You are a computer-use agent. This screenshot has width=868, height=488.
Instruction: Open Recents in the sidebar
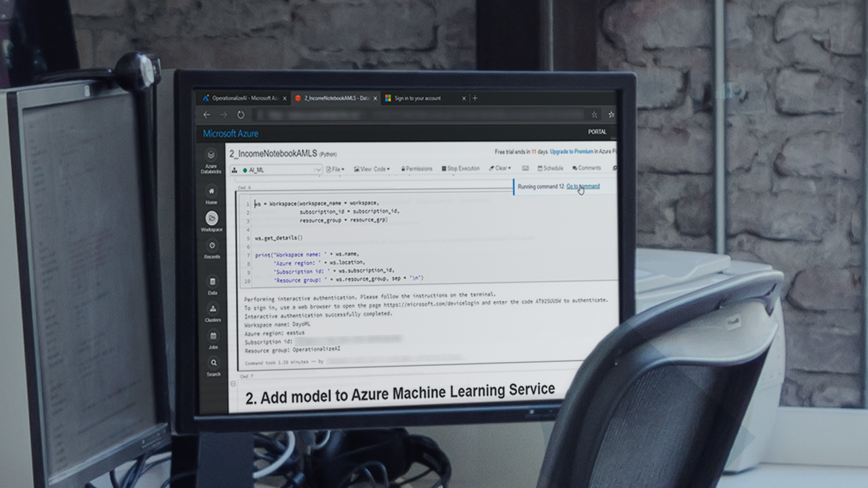point(212,246)
